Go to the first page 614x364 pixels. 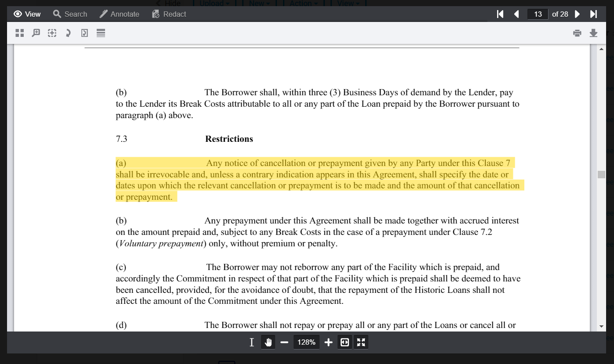500,14
